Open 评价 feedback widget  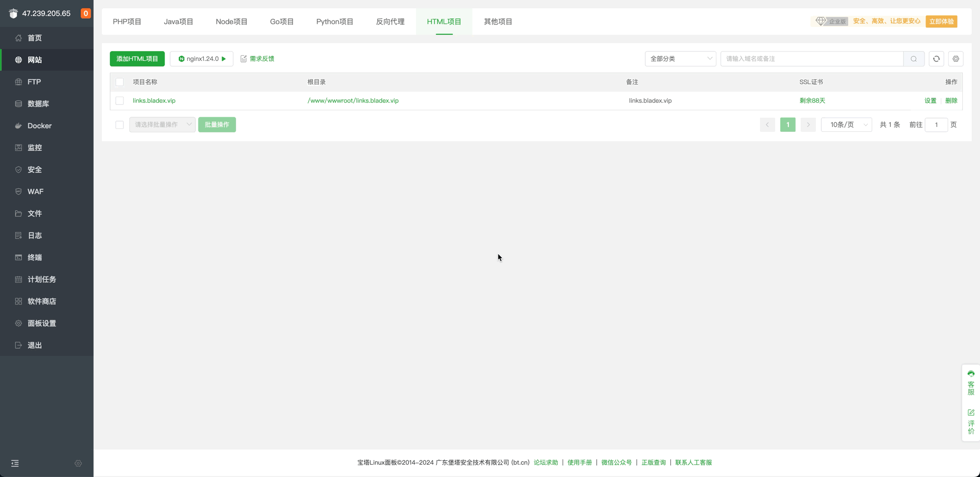(x=971, y=422)
